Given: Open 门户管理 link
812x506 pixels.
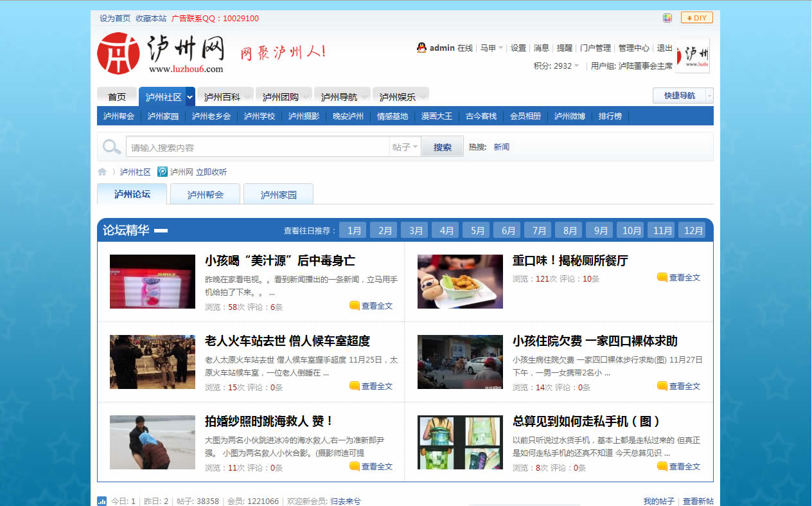Looking at the screenshot, I should pyautogui.click(x=596, y=48).
